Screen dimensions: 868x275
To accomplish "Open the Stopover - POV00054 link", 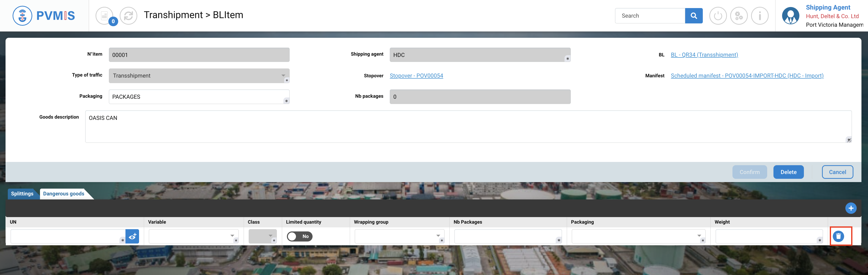I will [416, 76].
